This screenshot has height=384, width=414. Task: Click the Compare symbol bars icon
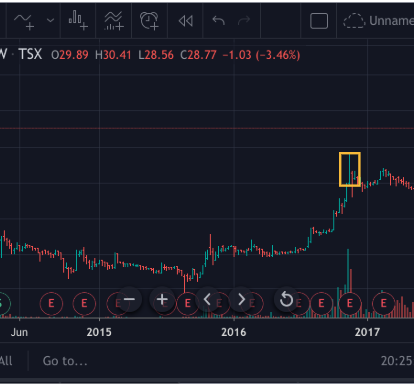[78, 21]
